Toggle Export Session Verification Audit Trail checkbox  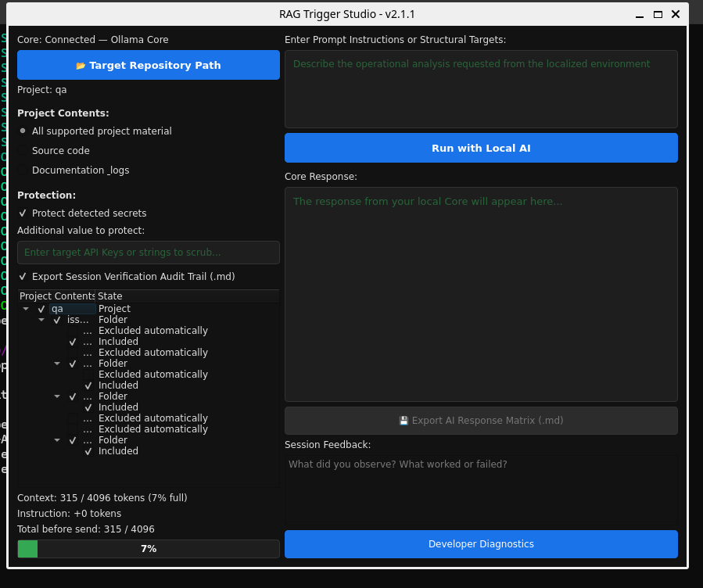point(127,277)
